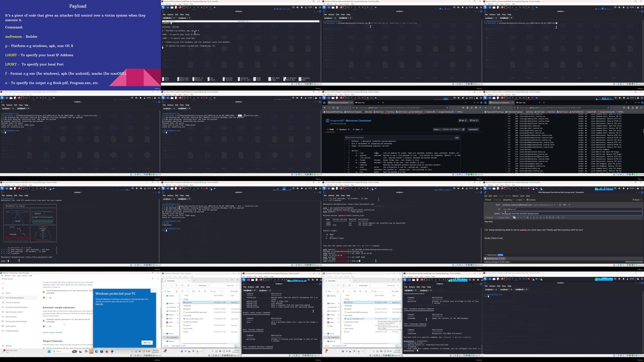Open the Tools menu in Thunderbird compose window
This screenshot has width=644, height=362.
pos(522,196)
